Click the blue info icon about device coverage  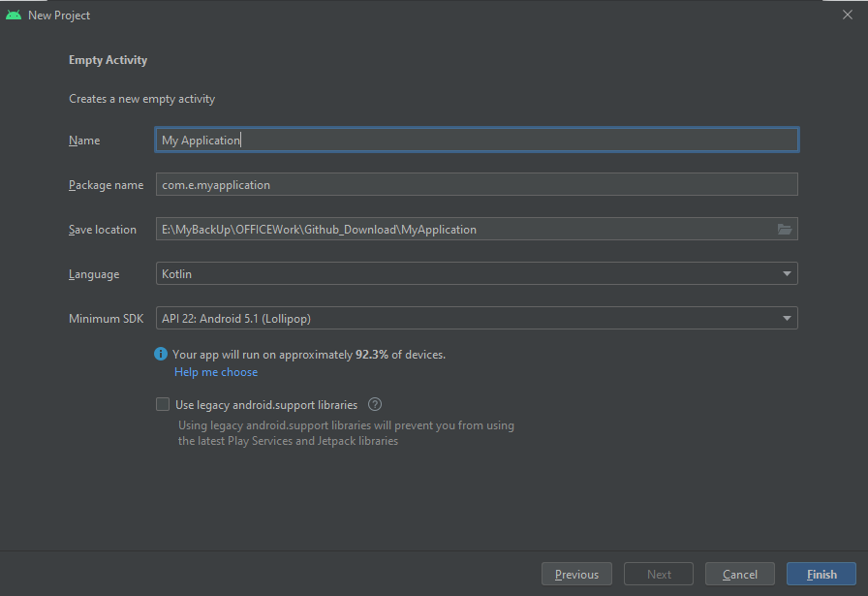tap(161, 354)
